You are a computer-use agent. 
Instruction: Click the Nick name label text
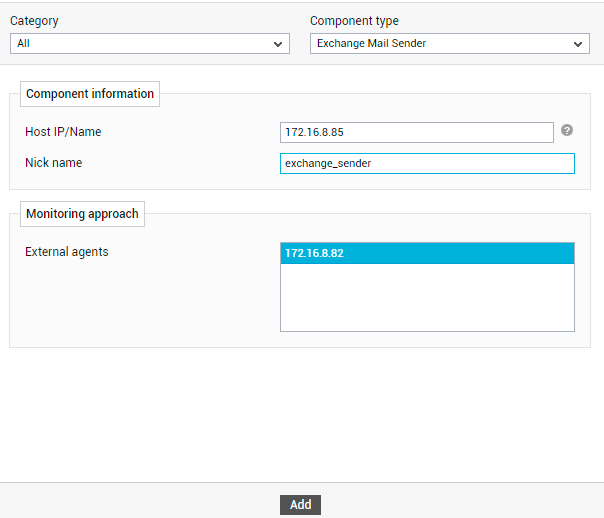pyautogui.click(x=54, y=163)
